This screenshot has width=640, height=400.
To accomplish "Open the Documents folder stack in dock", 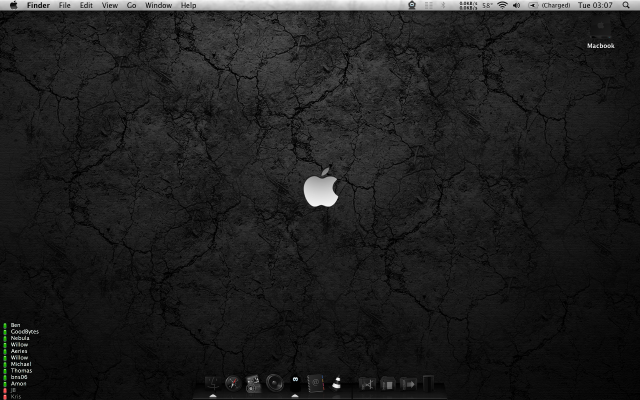I will [388, 384].
